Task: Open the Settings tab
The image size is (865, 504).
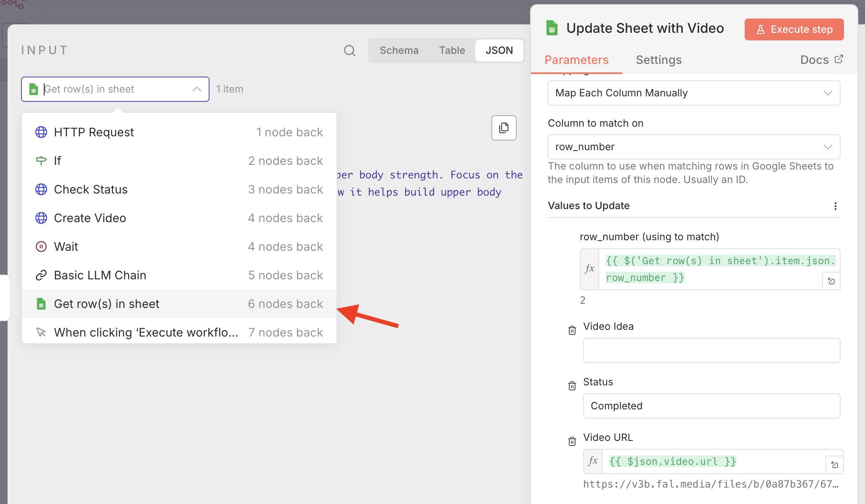Action: point(658,60)
